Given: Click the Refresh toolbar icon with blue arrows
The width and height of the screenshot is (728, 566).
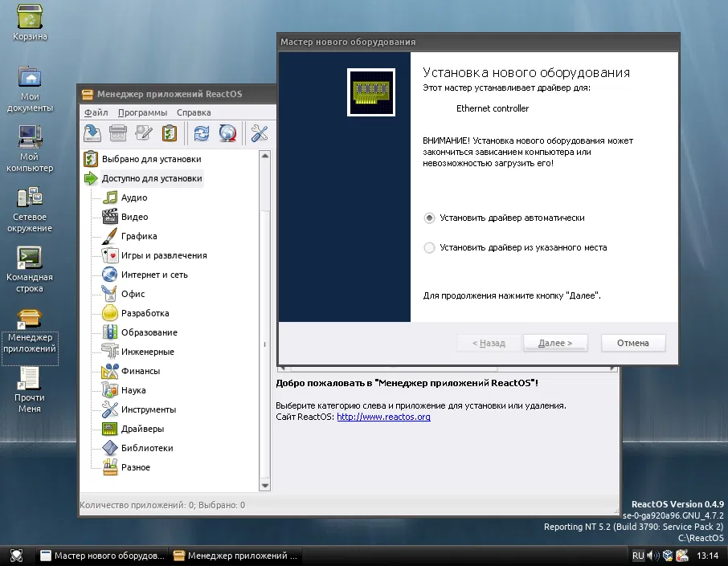Looking at the screenshot, I should pos(202,133).
